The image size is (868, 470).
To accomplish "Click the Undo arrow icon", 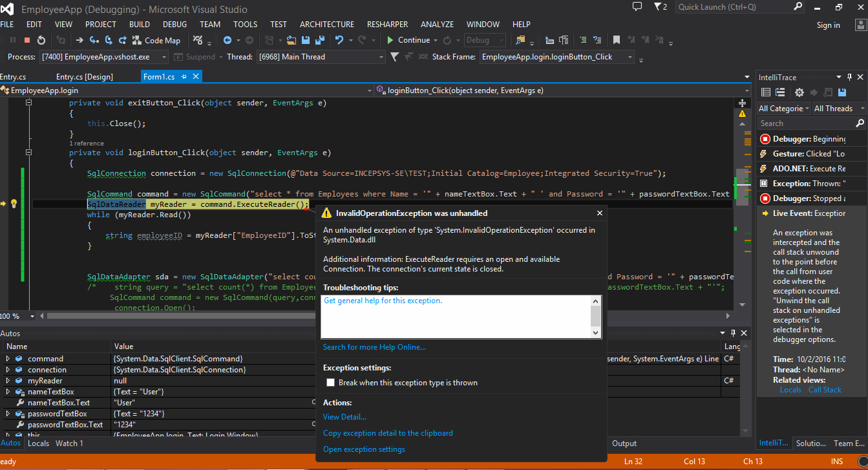I will [x=339, y=40].
